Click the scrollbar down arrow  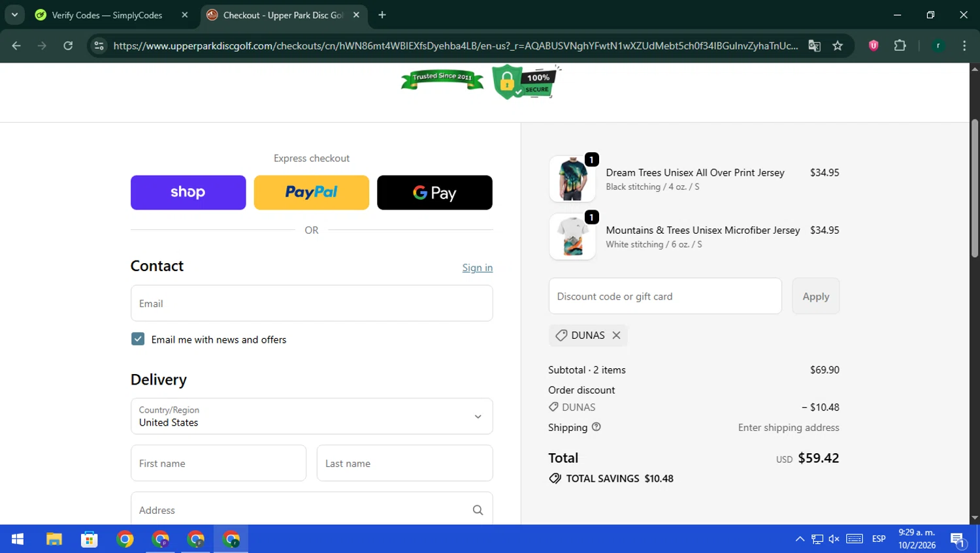click(x=975, y=518)
